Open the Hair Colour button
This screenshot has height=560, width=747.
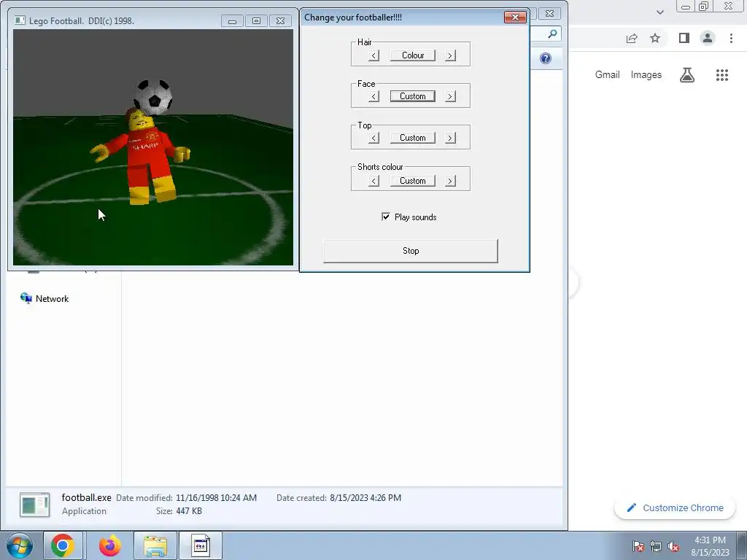click(413, 55)
